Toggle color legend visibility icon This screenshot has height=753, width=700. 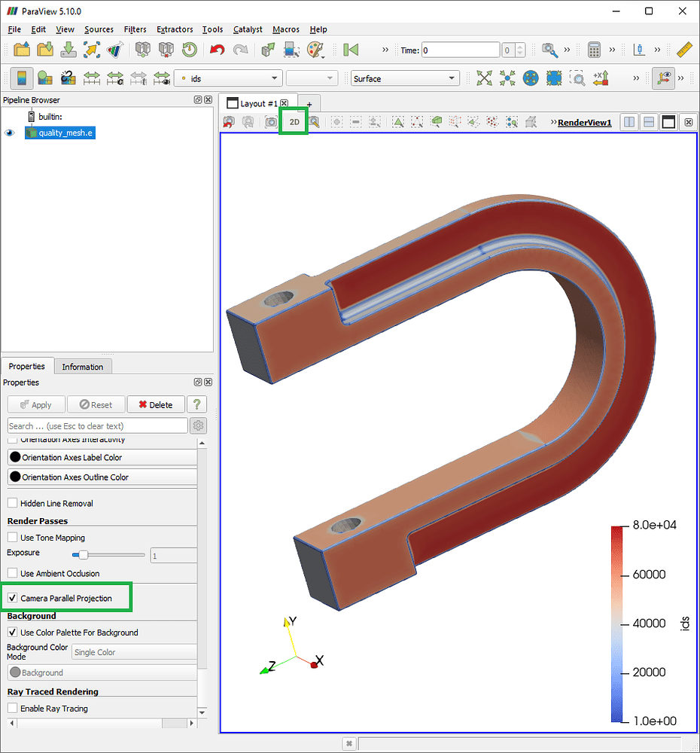[x=22, y=78]
